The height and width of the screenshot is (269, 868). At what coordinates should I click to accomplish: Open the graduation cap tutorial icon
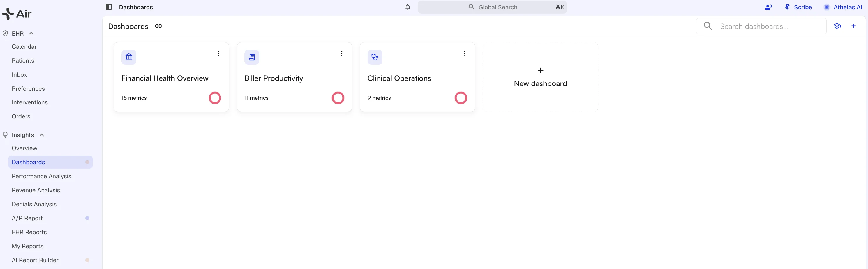(x=837, y=26)
